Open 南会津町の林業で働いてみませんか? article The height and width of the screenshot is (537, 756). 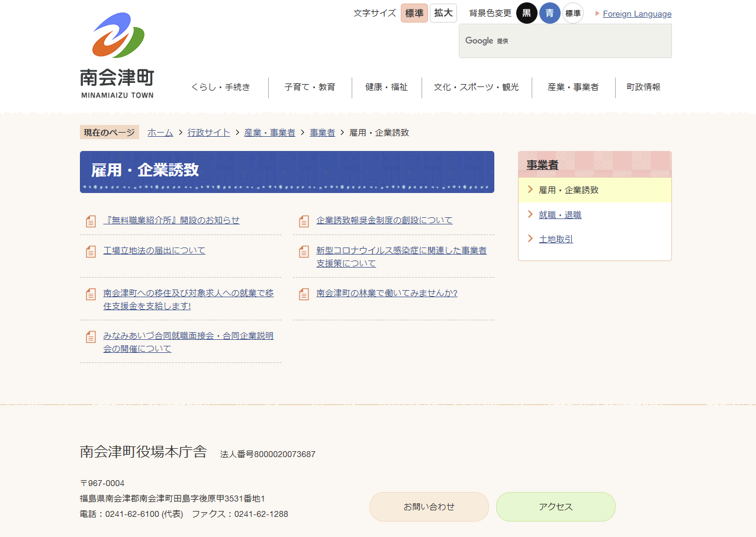387,293
